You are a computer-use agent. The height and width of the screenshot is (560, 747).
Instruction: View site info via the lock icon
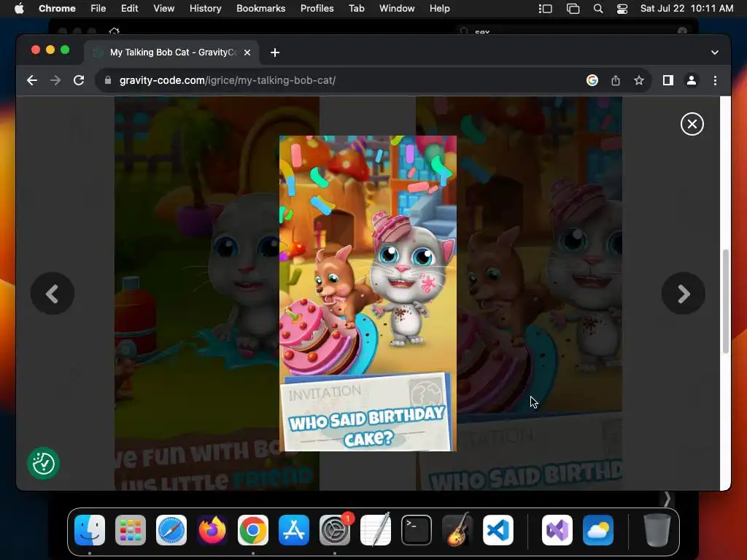[108, 80]
